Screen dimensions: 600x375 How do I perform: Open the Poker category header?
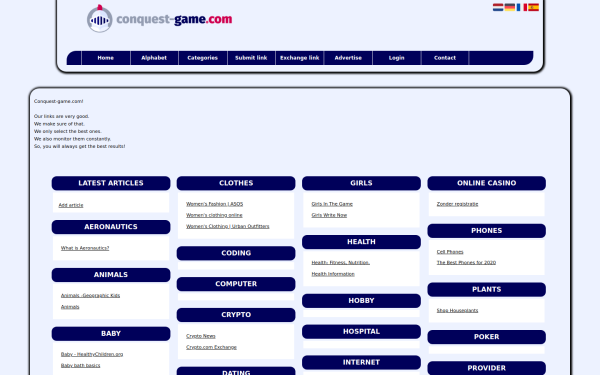point(487,337)
